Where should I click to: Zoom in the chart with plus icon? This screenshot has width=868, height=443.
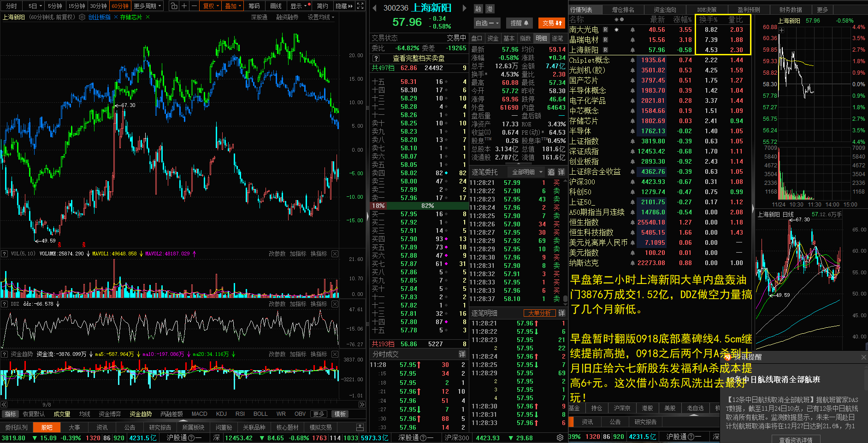(x=184, y=6)
